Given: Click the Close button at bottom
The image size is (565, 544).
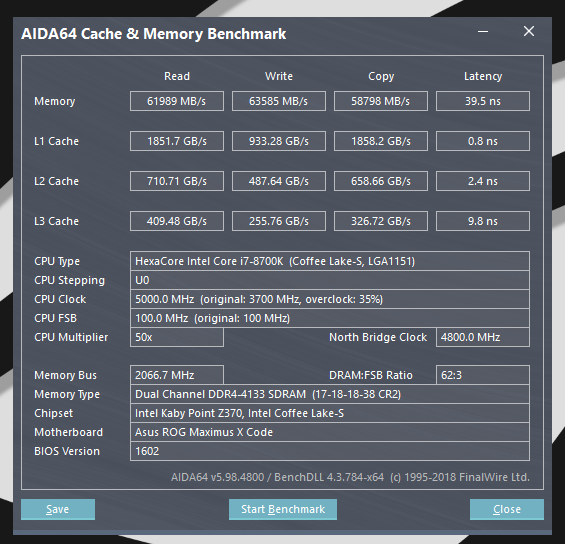Looking at the screenshot, I should tap(507, 509).
